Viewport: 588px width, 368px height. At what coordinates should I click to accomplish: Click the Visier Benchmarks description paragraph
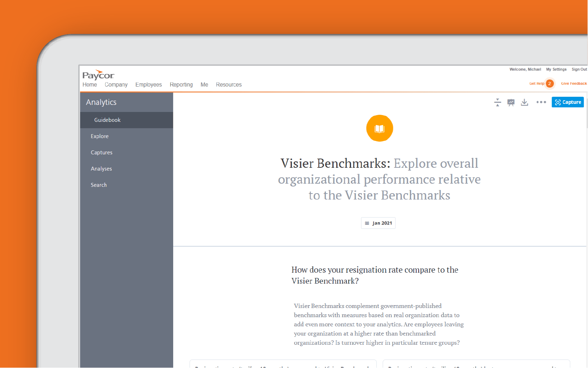click(x=379, y=324)
